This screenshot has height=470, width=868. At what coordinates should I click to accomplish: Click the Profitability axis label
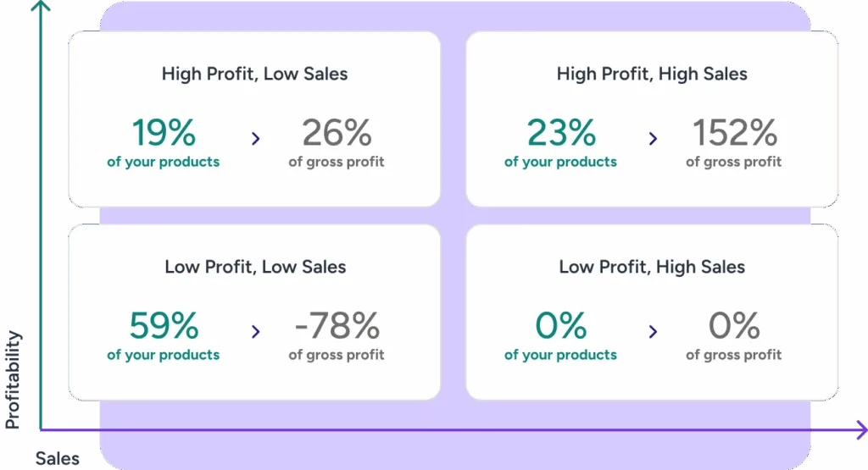point(14,380)
